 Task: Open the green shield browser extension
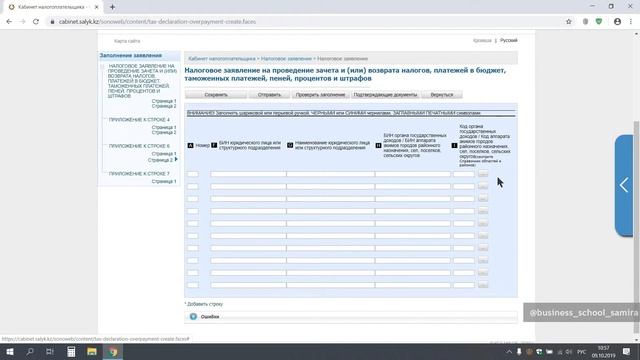coord(599,22)
